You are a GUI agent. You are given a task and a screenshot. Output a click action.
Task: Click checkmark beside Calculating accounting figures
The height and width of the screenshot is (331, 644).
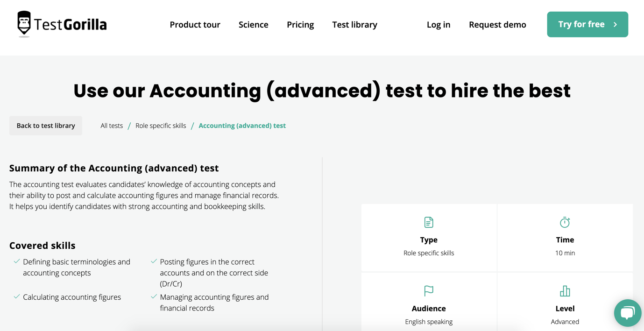pyautogui.click(x=17, y=296)
